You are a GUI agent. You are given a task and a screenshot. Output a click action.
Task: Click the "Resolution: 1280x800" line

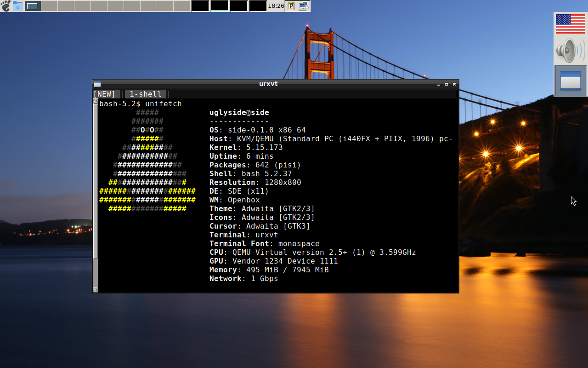255,183
